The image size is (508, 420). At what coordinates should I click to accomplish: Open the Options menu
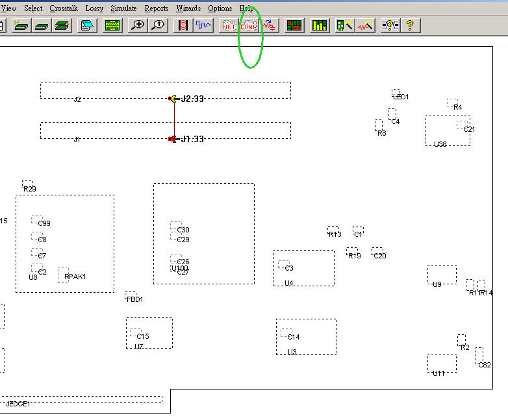tap(220, 8)
